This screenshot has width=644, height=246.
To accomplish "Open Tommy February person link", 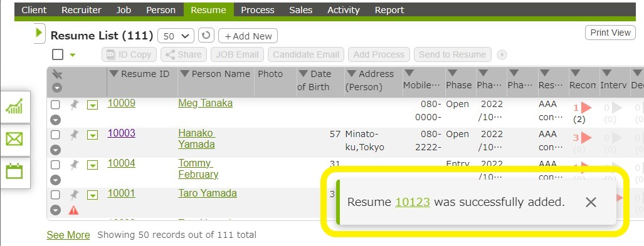I will tap(198, 168).
